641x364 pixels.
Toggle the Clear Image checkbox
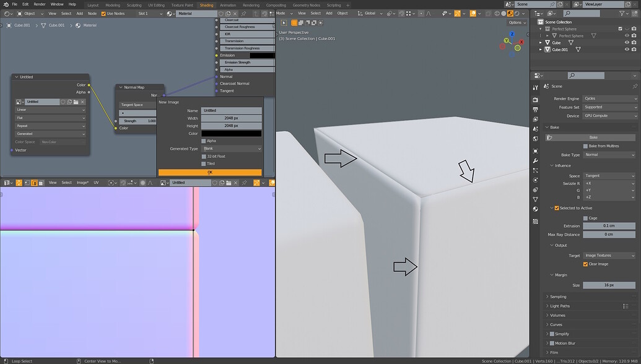(x=585, y=264)
